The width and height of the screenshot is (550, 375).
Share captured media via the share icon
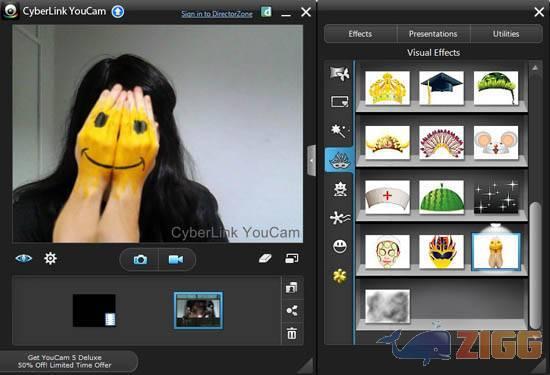tap(292, 310)
